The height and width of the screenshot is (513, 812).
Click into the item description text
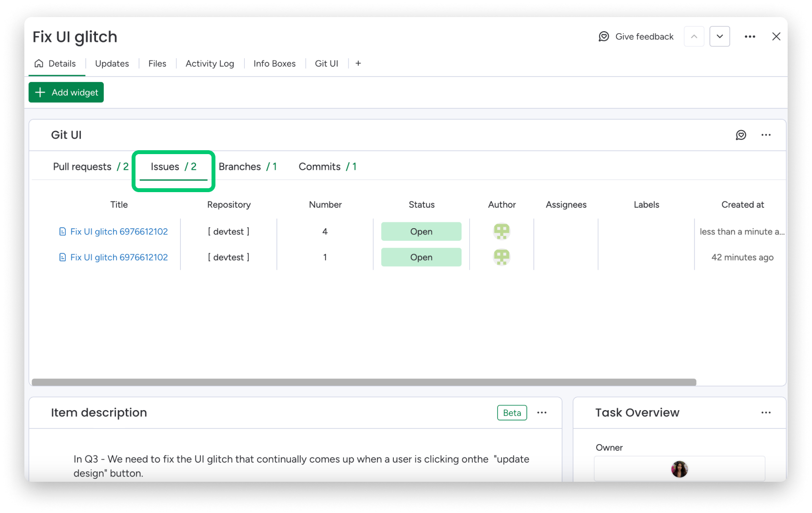301,466
